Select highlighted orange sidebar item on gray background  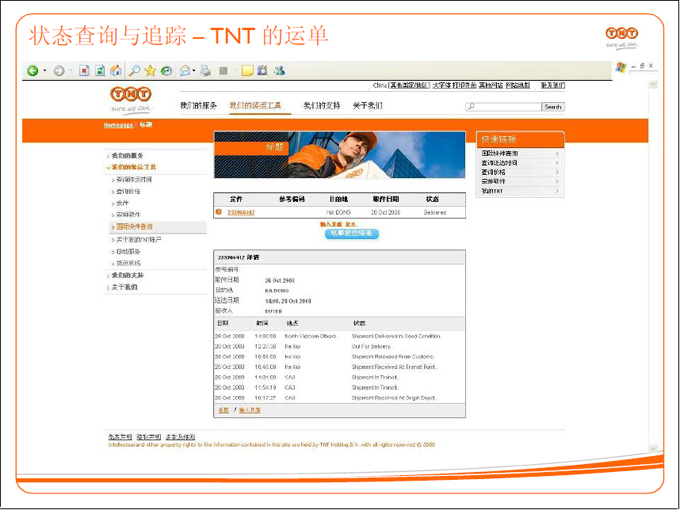158,227
